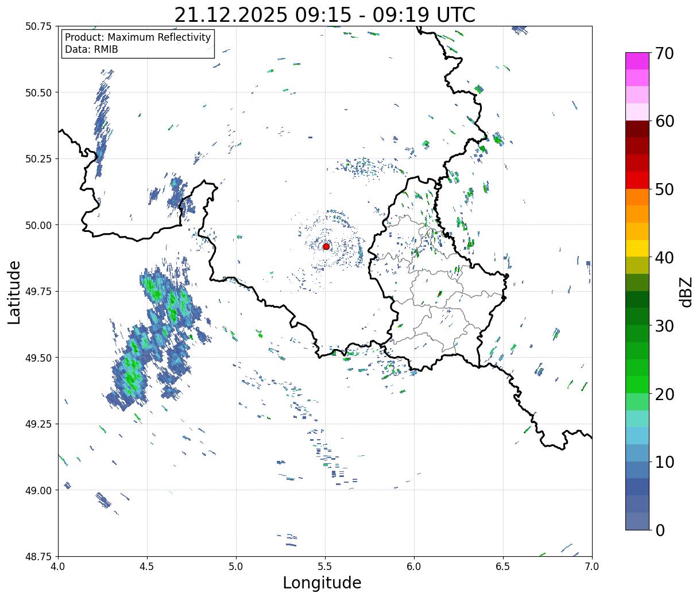The image size is (700, 597).
Task: Click the latitude tick label 49.50
Action: click(38, 358)
